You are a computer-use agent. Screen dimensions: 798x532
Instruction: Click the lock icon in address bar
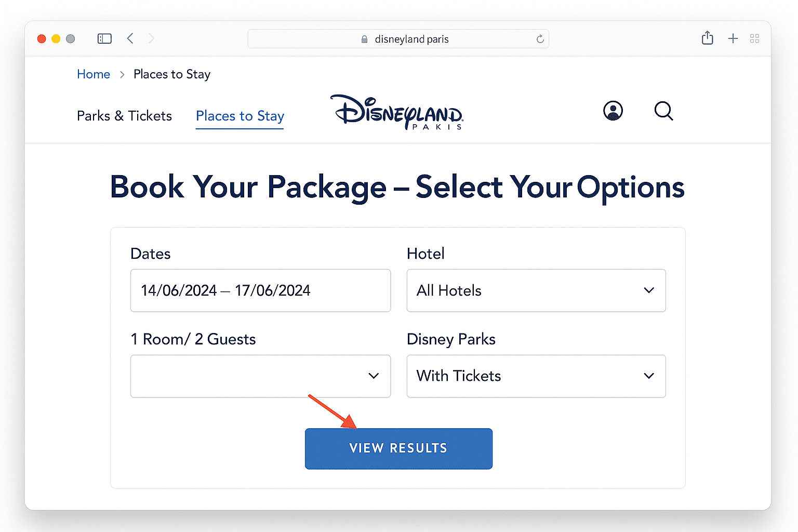coord(364,39)
